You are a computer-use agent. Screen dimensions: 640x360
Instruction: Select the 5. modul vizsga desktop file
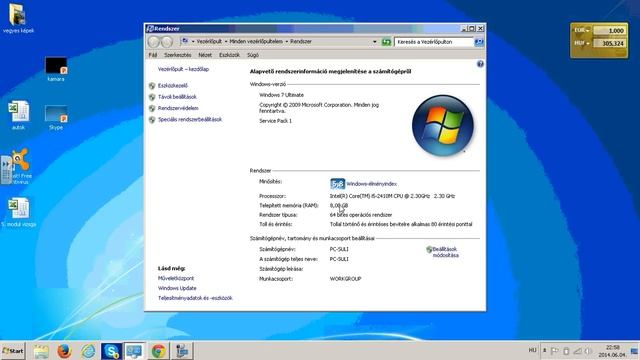[19, 212]
